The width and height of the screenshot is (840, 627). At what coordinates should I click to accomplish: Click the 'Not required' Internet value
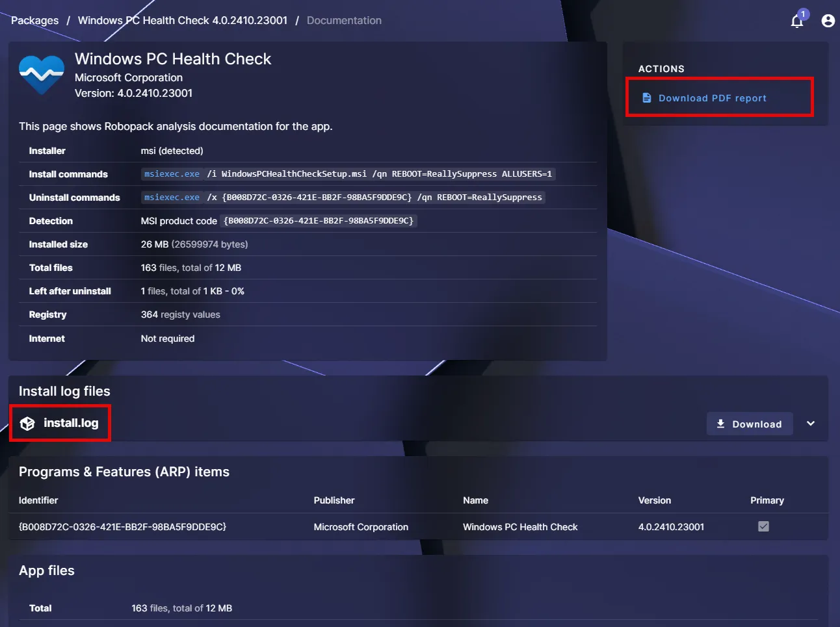(x=168, y=339)
